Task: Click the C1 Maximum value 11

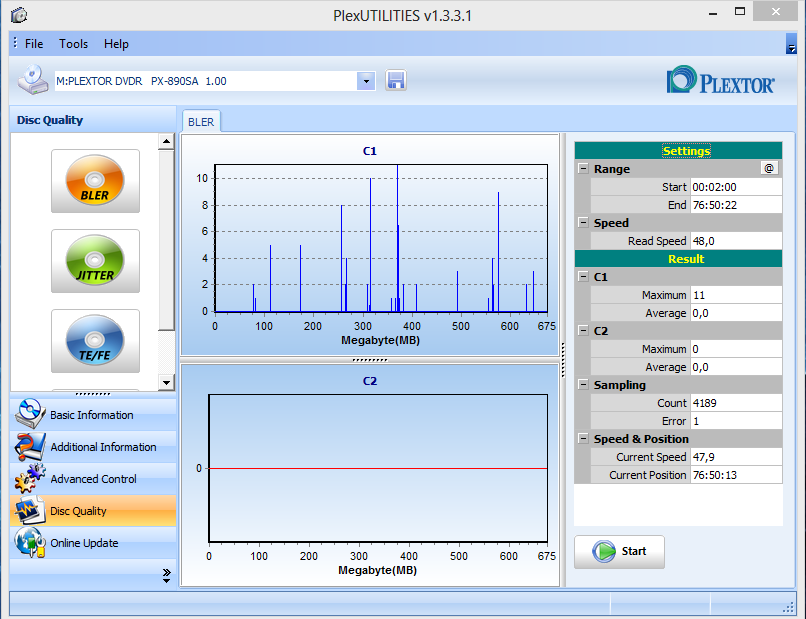Action: [736, 295]
